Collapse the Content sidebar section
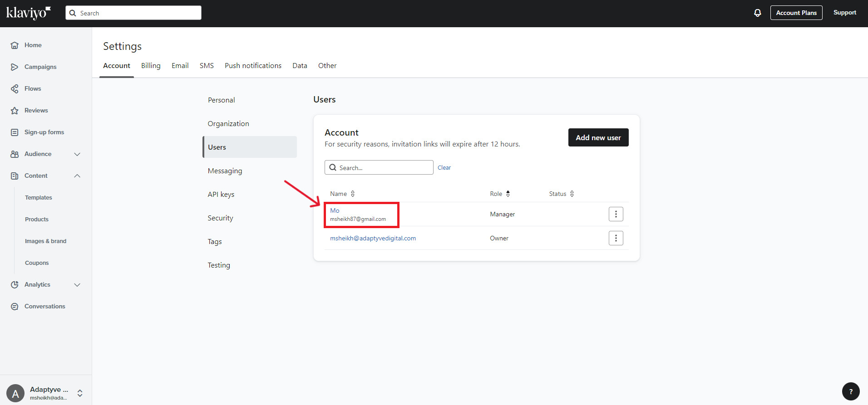The image size is (868, 405). click(77, 176)
